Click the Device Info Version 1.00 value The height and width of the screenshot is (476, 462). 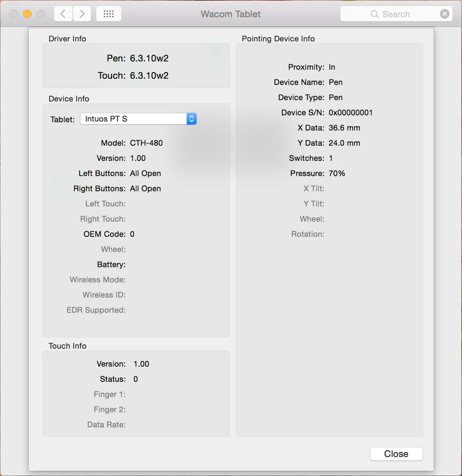[138, 158]
